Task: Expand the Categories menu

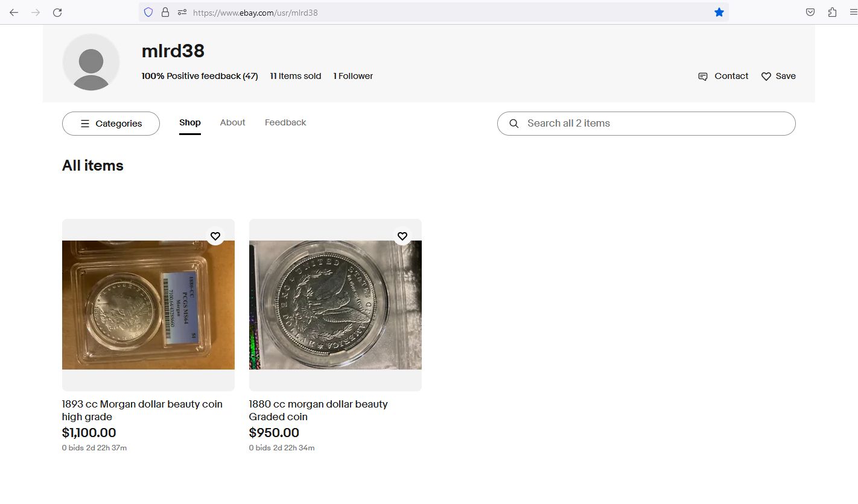Action: click(111, 124)
